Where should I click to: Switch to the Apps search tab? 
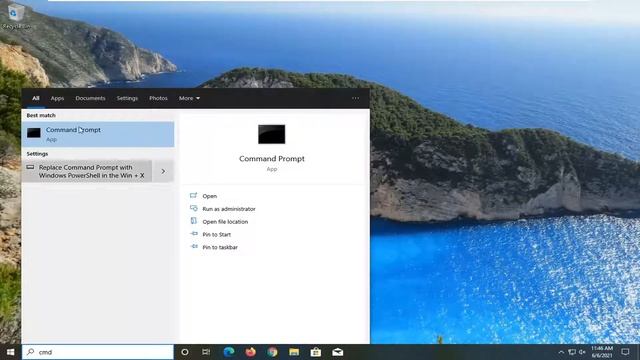coord(57,98)
